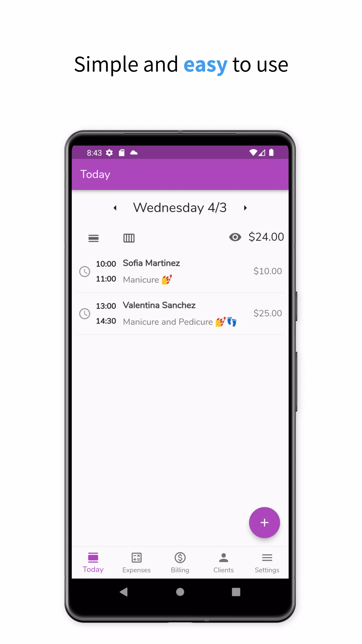Toggle revenue visibility with eye icon
The height and width of the screenshot is (644, 362).
pyautogui.click(x=235, y=237)
